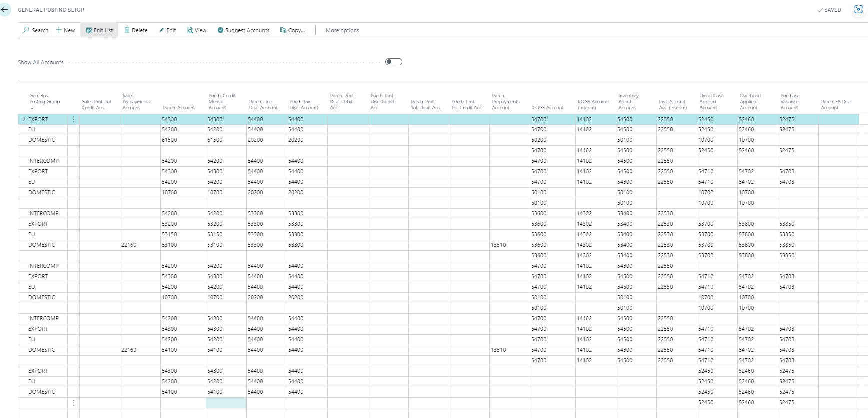Click the highlighted empty Purch. Credit Memo cell

(x=226, y=402)
